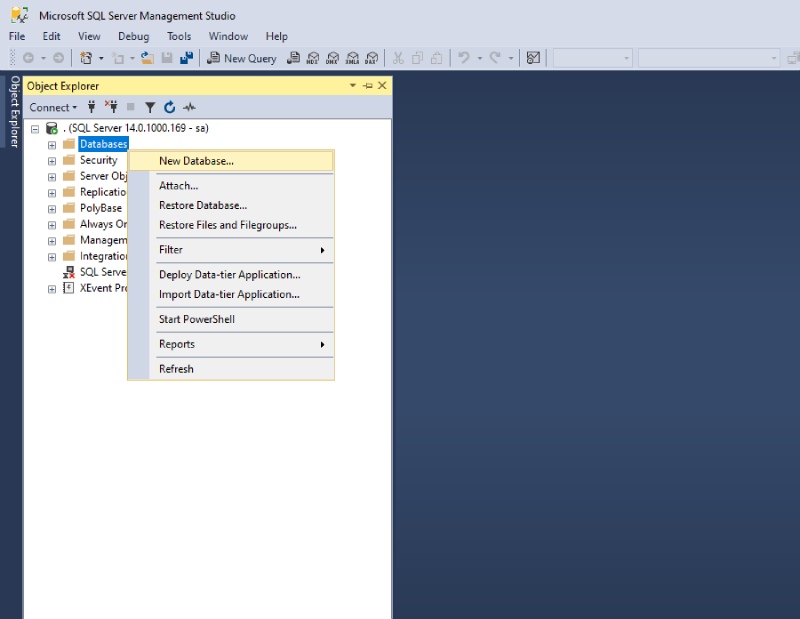Open the Reports submenu entry

[x=177, y=344]
